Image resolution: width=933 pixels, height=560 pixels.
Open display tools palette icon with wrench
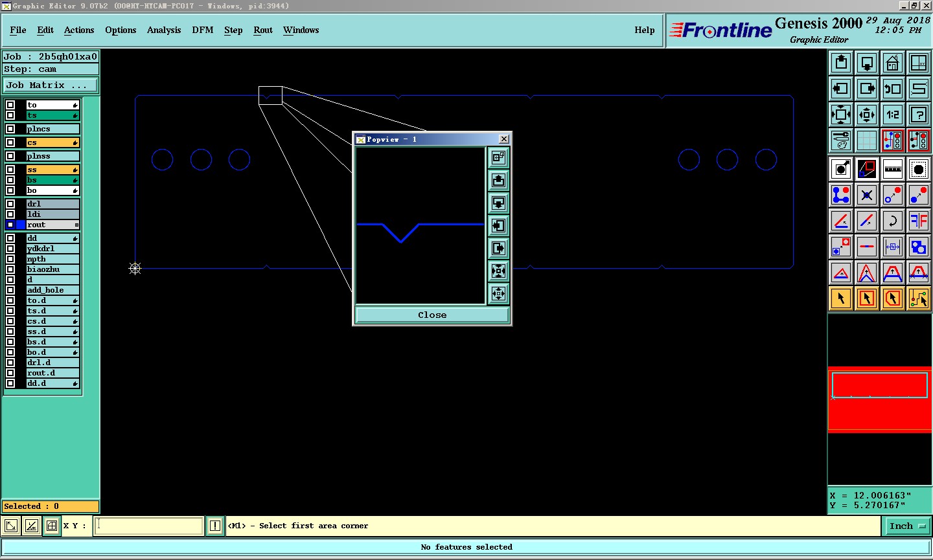[841, 140]
